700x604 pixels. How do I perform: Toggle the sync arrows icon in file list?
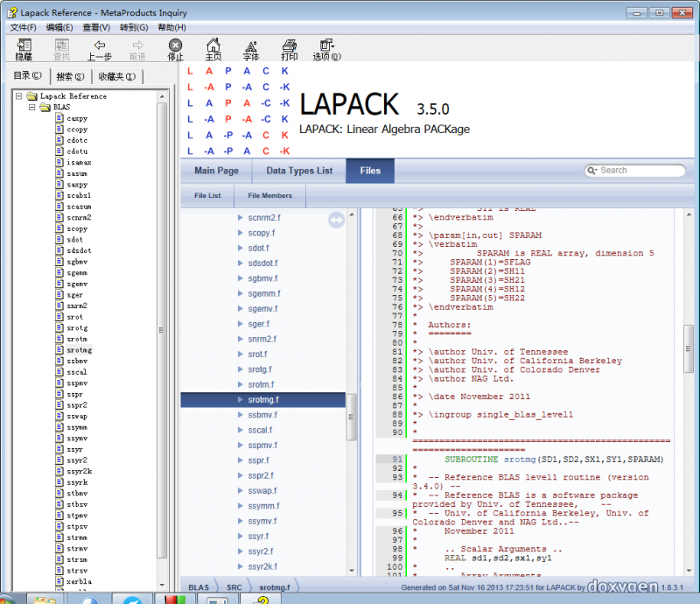(337, 221)
